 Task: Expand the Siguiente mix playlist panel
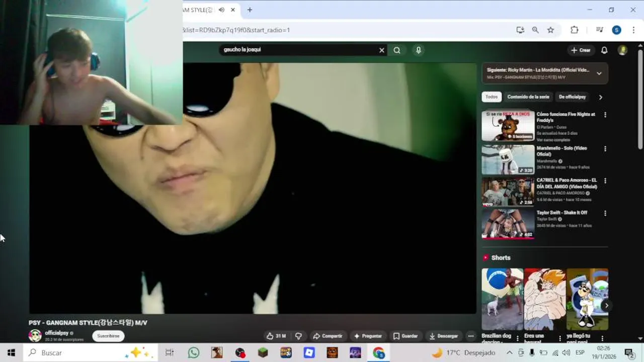[599, 73]
